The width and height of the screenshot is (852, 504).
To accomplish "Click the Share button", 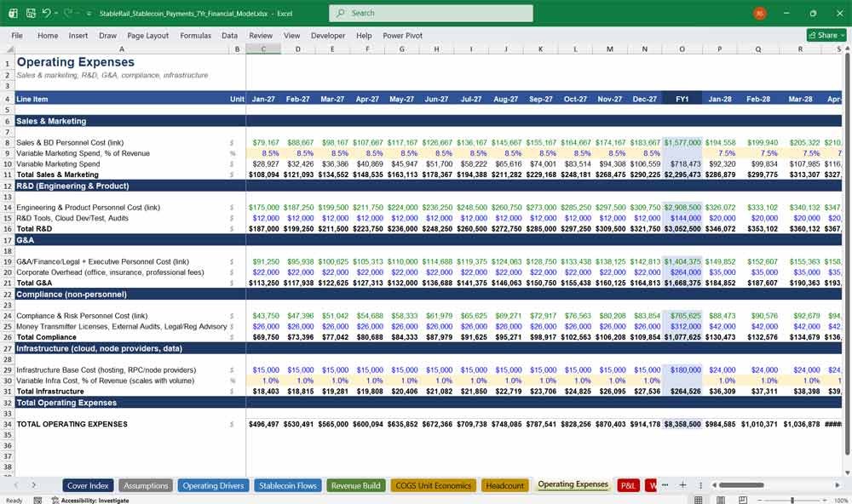I will pyautogui.click(x=826, y=35).
